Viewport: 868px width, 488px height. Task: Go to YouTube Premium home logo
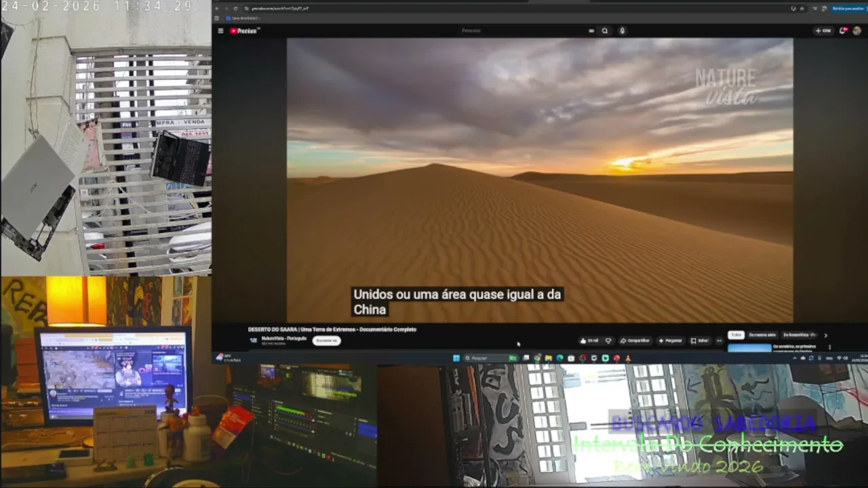[x=244, y=30]
